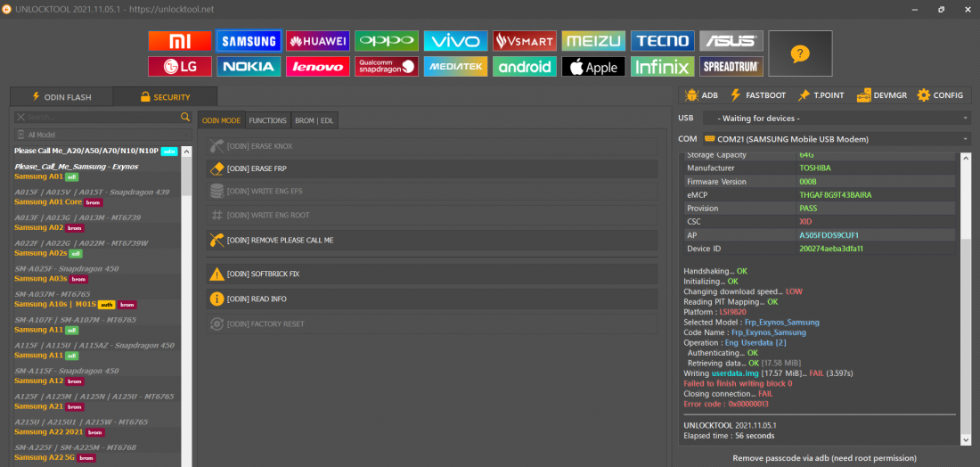Clear search with the X icon
The height and width of the screenshot is (467, 980).
(x=20, y=117)
